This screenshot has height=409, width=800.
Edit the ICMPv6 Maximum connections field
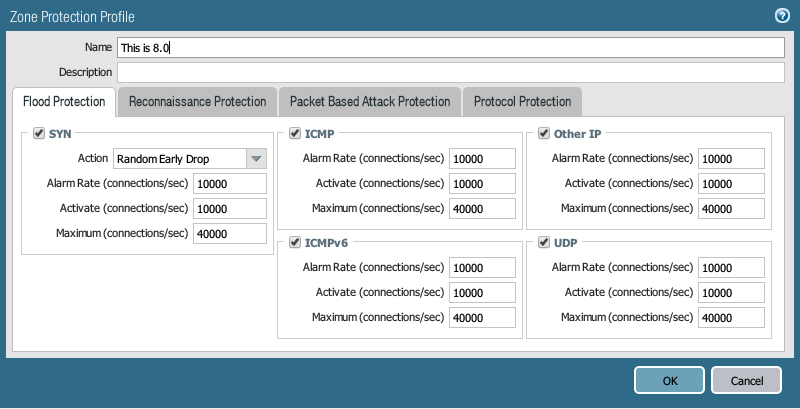point(483,317)
